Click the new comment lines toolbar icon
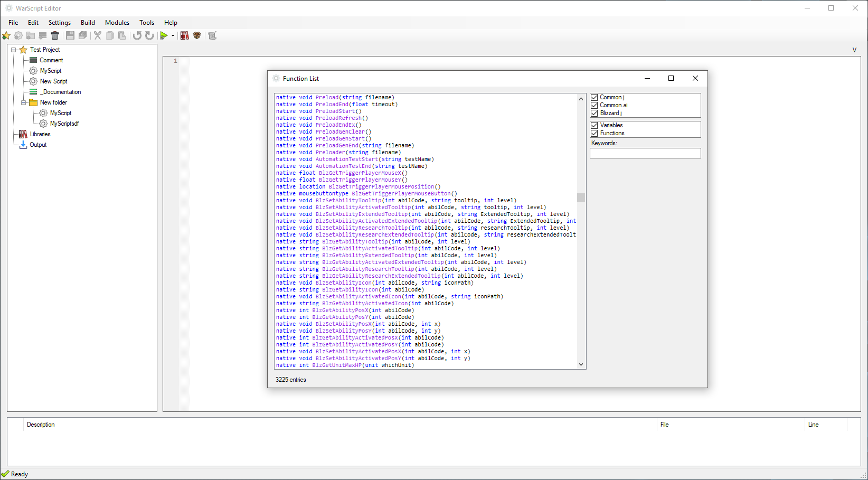The width and height of the screenshot is (868, 480). pos(43,35)
